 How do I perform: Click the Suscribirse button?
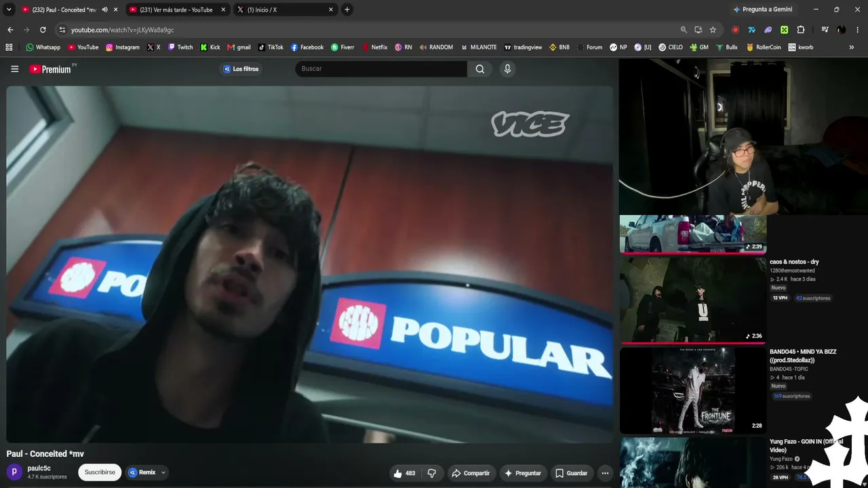(x=100, y=472)
